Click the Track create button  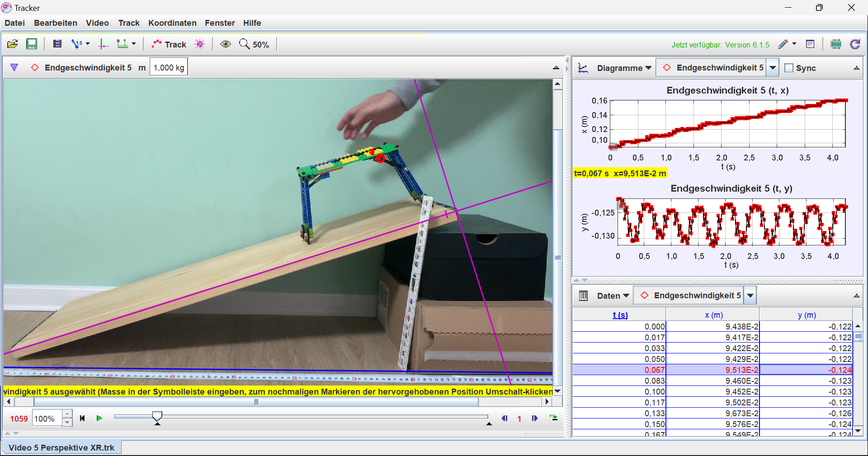coord(170,44)
